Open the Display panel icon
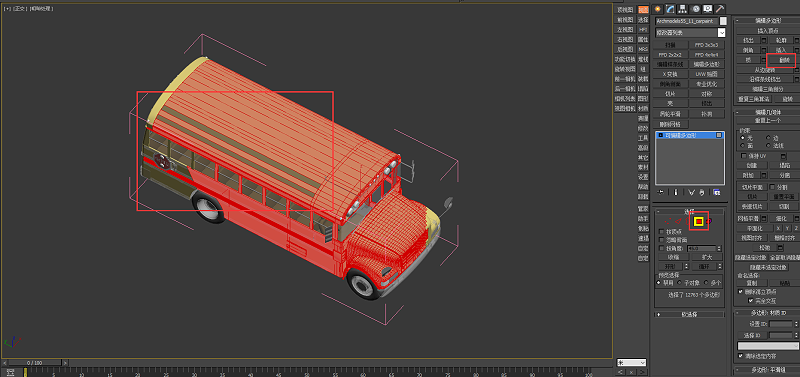 708,9
